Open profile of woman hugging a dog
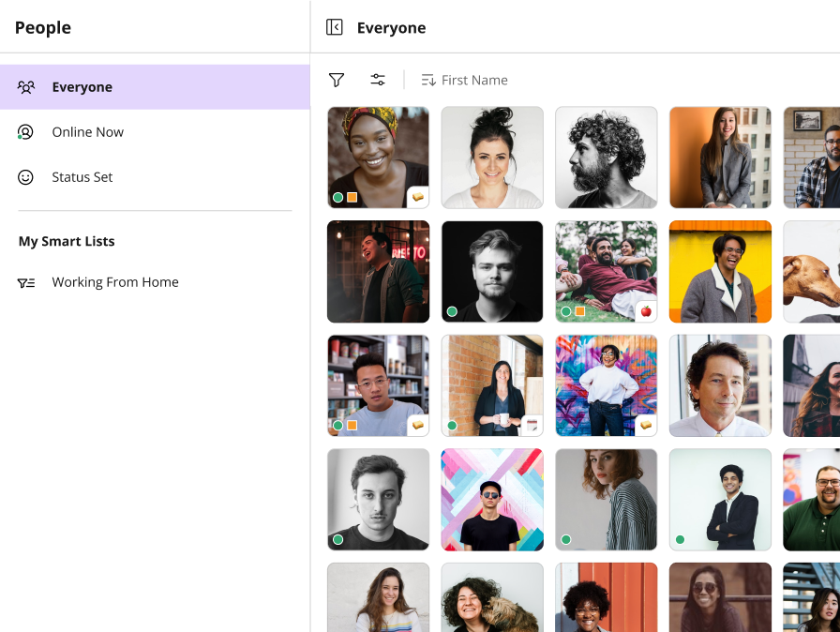840x632 pixels. (x=492, y=597)
